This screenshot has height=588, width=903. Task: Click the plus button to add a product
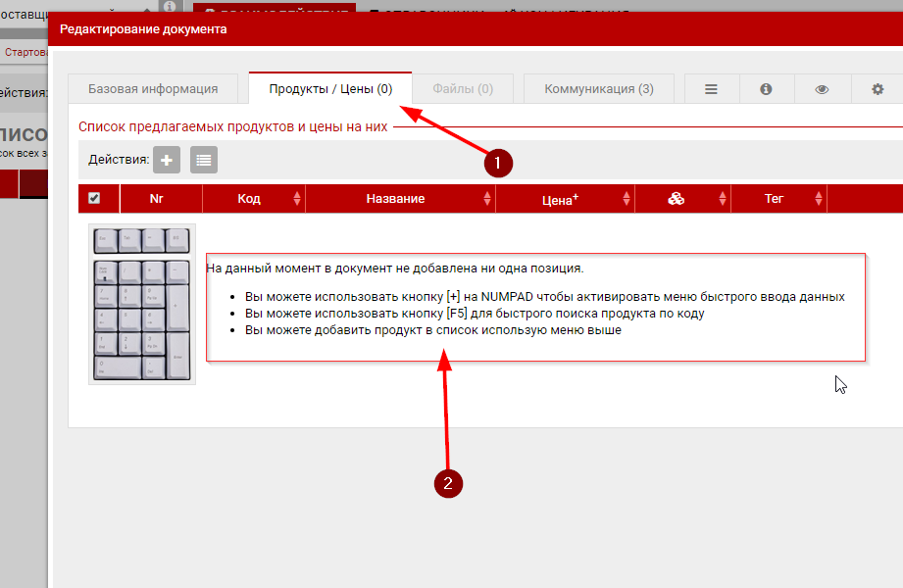pos(167,160)
